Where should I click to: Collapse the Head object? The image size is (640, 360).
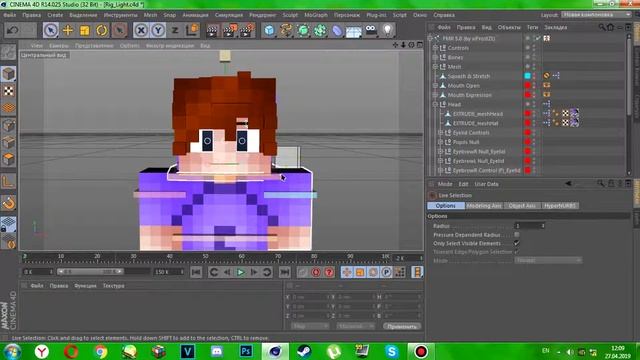[435, 104]
